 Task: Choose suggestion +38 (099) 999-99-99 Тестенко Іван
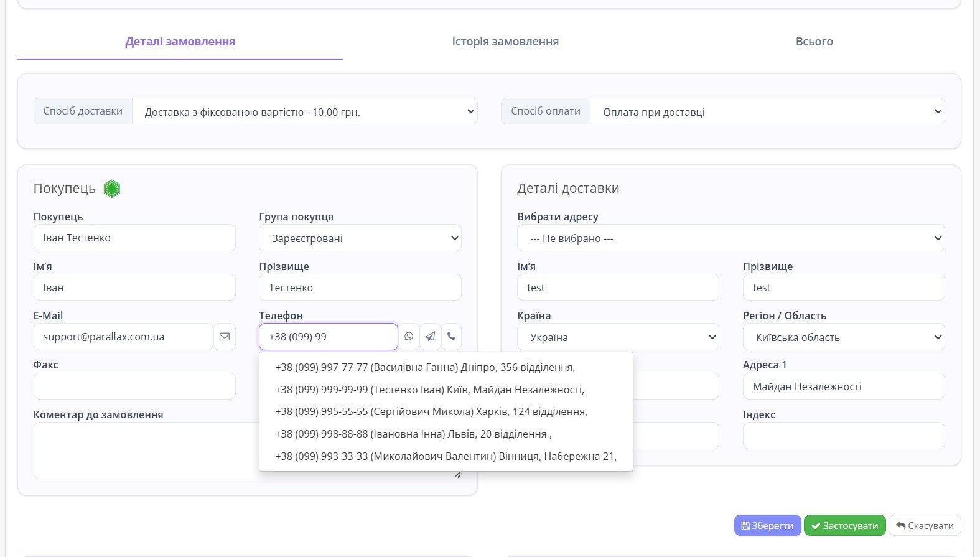(x=446, y=390)
